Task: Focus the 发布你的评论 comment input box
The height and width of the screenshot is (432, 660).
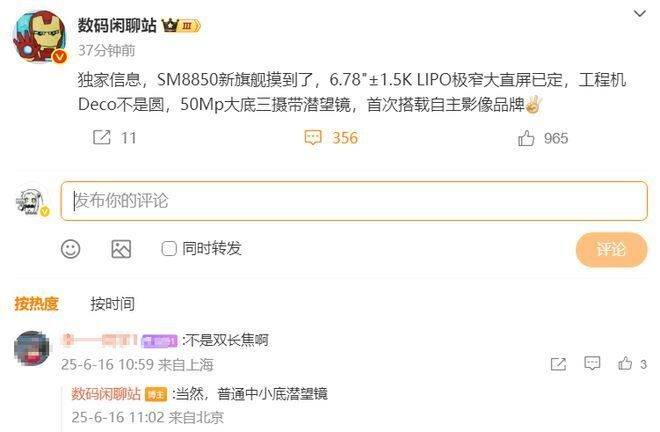Action: (x=354, y=201)
